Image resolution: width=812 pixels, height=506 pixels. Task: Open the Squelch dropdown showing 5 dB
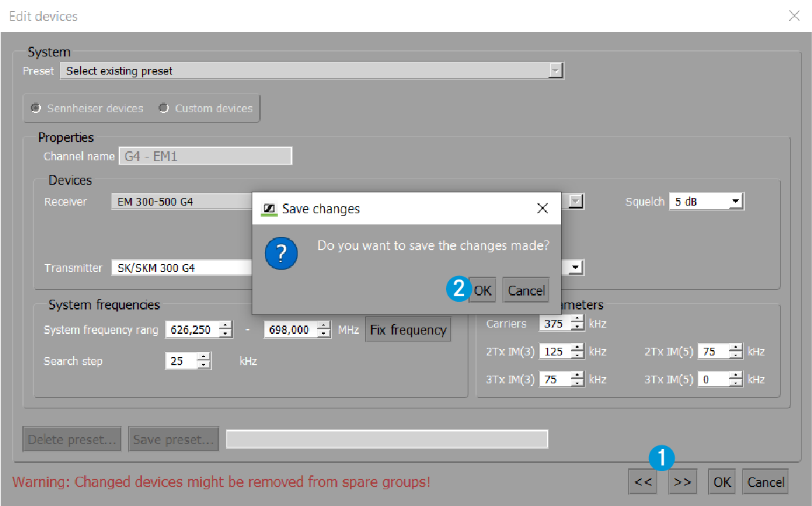[736, 201]
